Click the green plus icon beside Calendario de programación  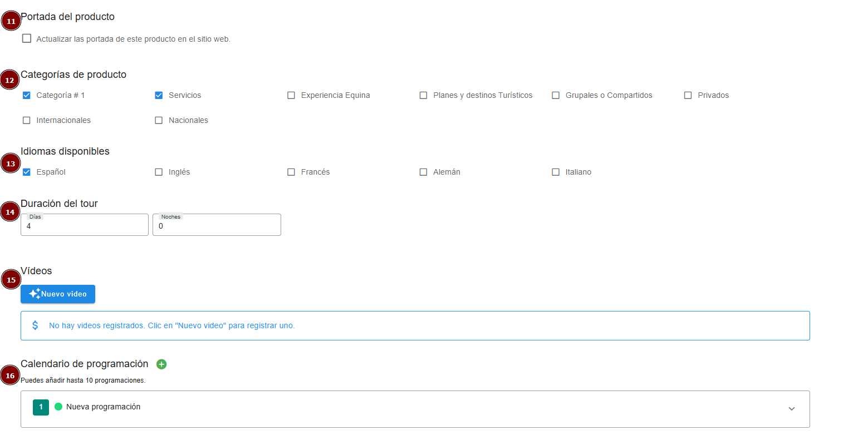161,364
